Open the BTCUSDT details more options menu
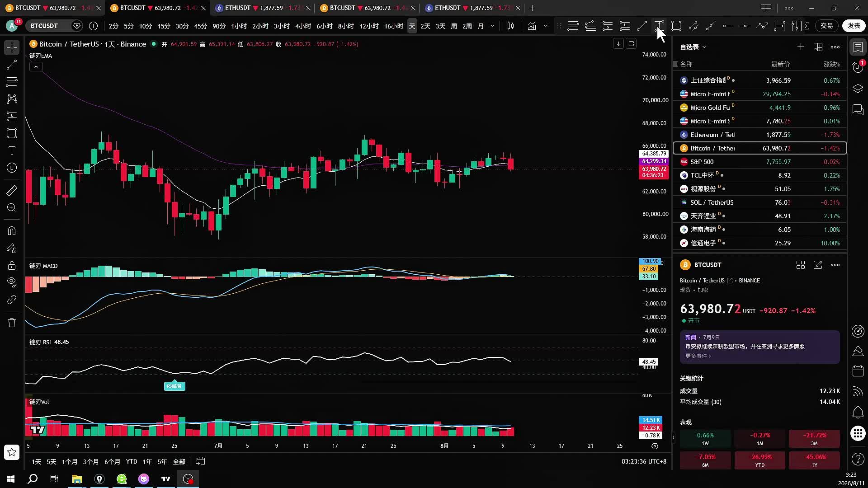The image size is (868, 488). point(835,265)
